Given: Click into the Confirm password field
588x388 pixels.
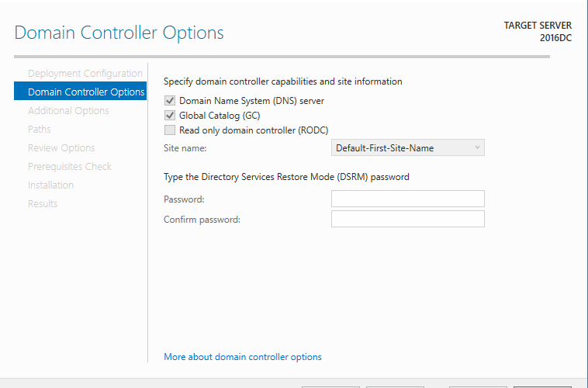Looking at the screenshot, I should tap(407, 219).
